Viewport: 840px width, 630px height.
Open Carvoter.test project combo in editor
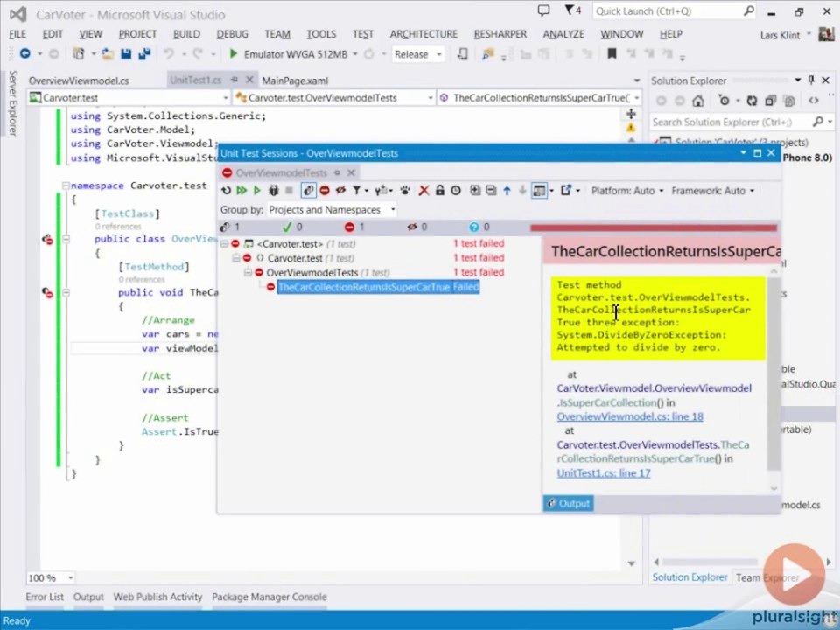[129, 97]
